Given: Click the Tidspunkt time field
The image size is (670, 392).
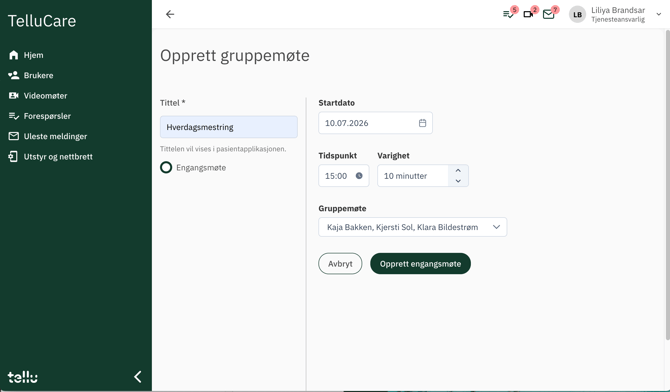Looking at the screenshot, I should tap(344, 176).
